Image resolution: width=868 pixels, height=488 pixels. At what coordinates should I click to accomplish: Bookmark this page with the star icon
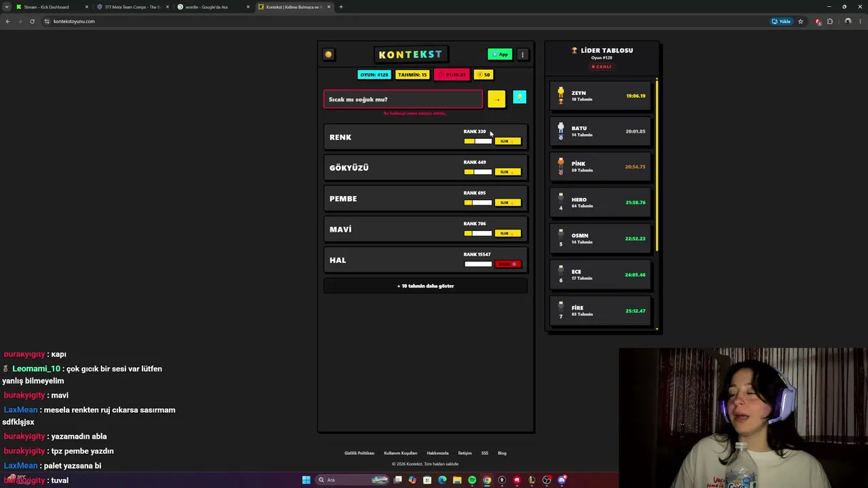(800, 21)
